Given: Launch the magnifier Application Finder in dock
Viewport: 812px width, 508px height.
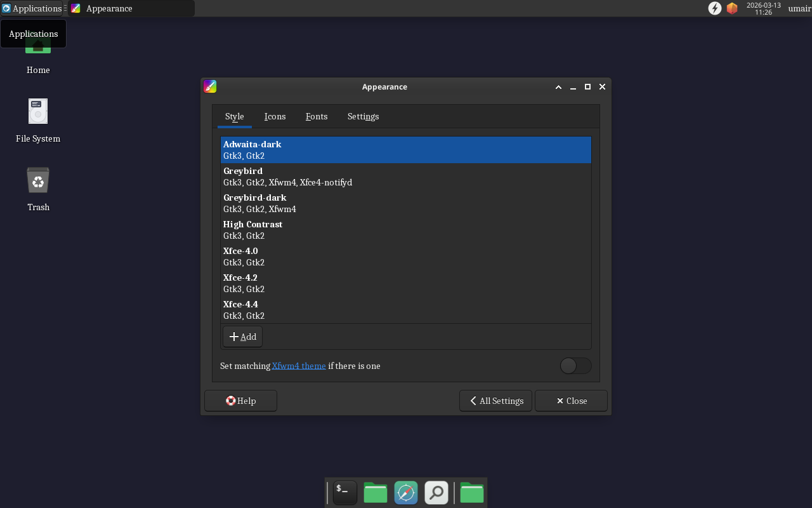Looking at the screenshot, I should (x=436, y=493).
